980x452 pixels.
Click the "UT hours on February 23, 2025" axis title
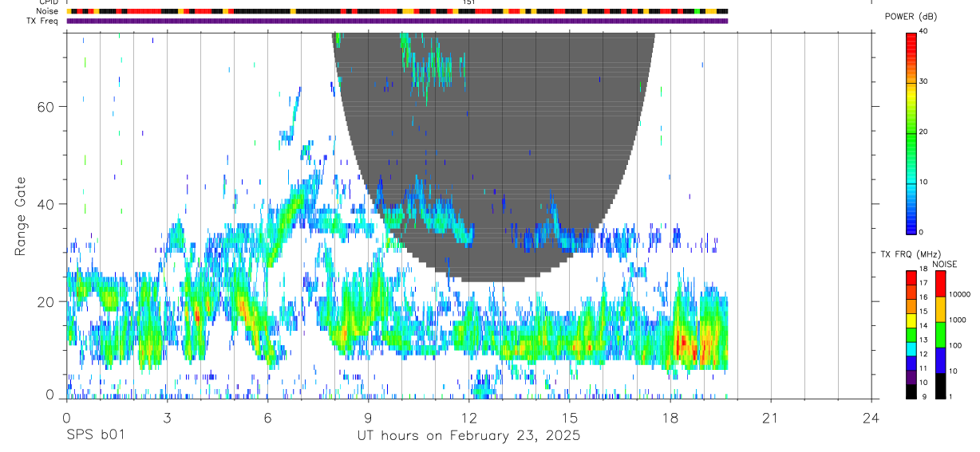[x=468, y=436]
